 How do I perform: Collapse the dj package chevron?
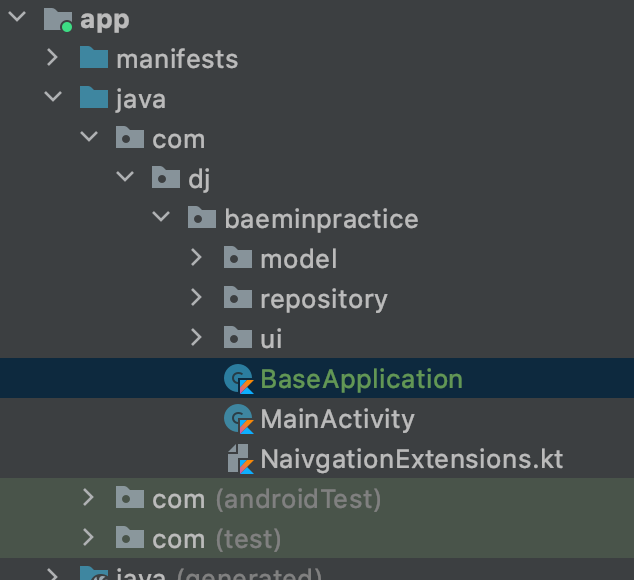[125, 176]
